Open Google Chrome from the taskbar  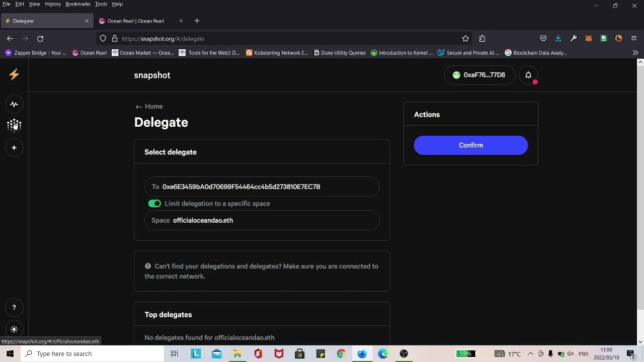(341, 353)
